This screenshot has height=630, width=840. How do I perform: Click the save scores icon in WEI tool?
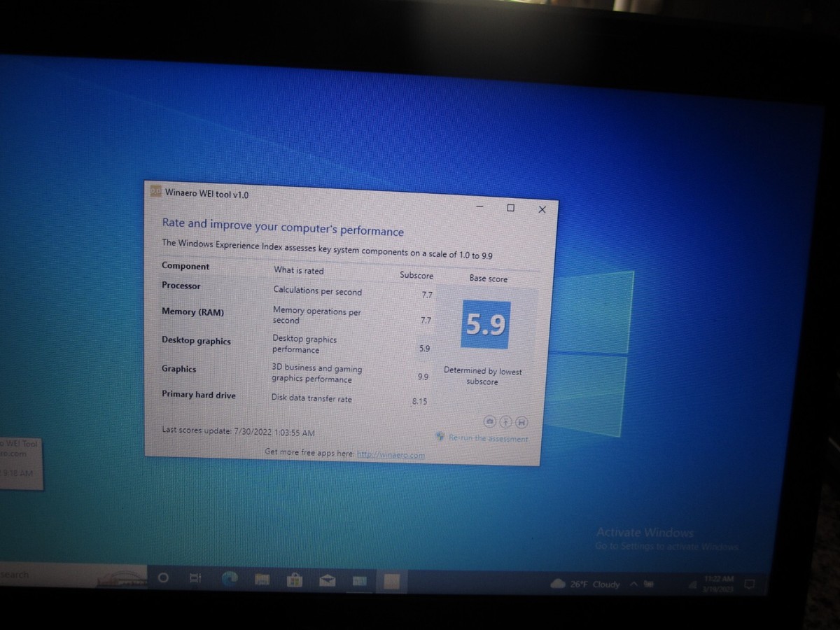tap(522, 421)
